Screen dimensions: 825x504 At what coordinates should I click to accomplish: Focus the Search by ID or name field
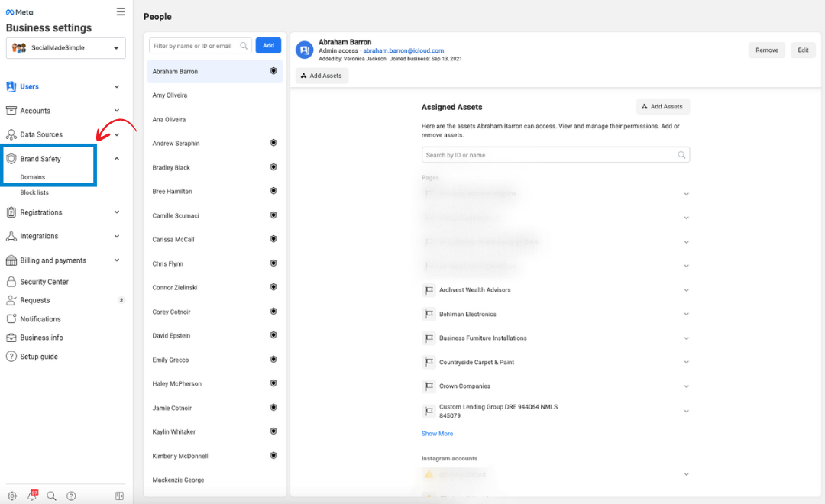[x=555, y=155]
